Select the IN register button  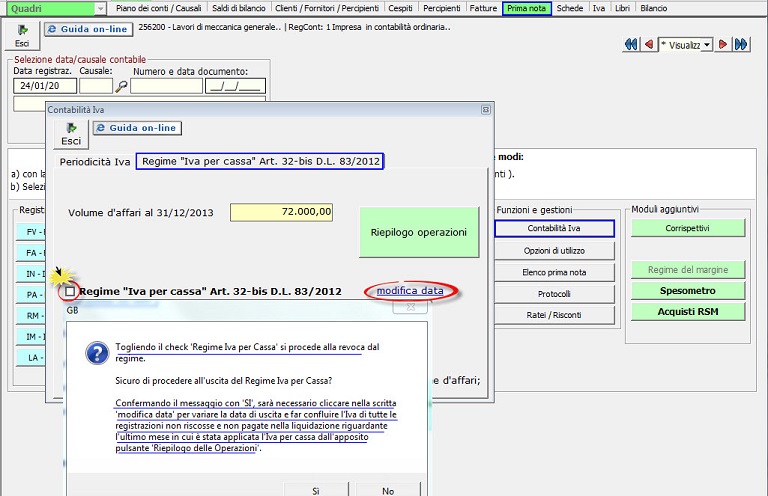31,274
